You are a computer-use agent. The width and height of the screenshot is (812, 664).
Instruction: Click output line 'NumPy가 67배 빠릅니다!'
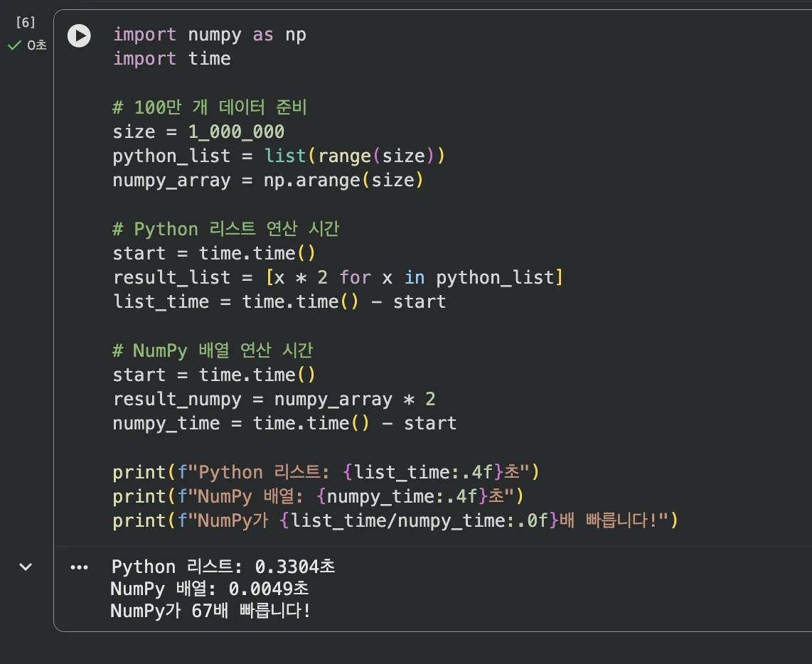tap(210, 611)
